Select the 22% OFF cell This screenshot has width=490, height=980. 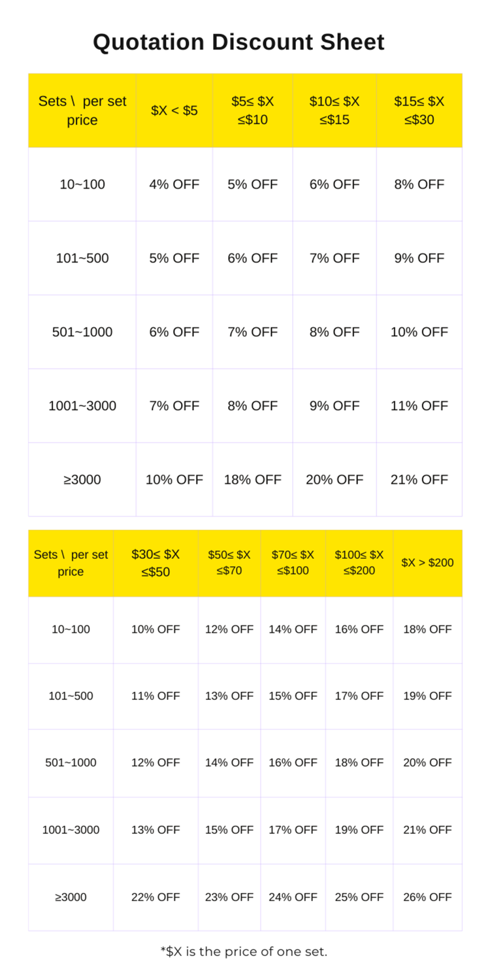[155, 897]
